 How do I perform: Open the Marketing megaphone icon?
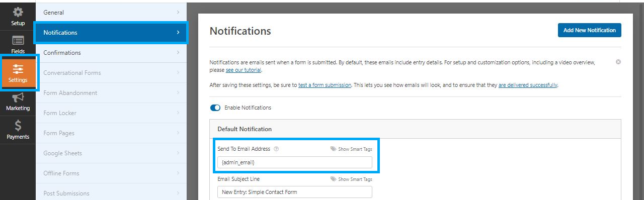click(x=18, y=97)
